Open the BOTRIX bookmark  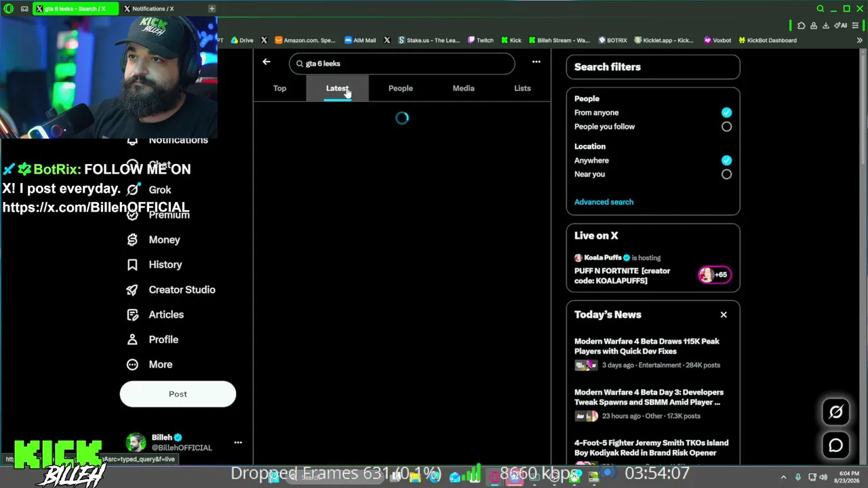(613, 41)
